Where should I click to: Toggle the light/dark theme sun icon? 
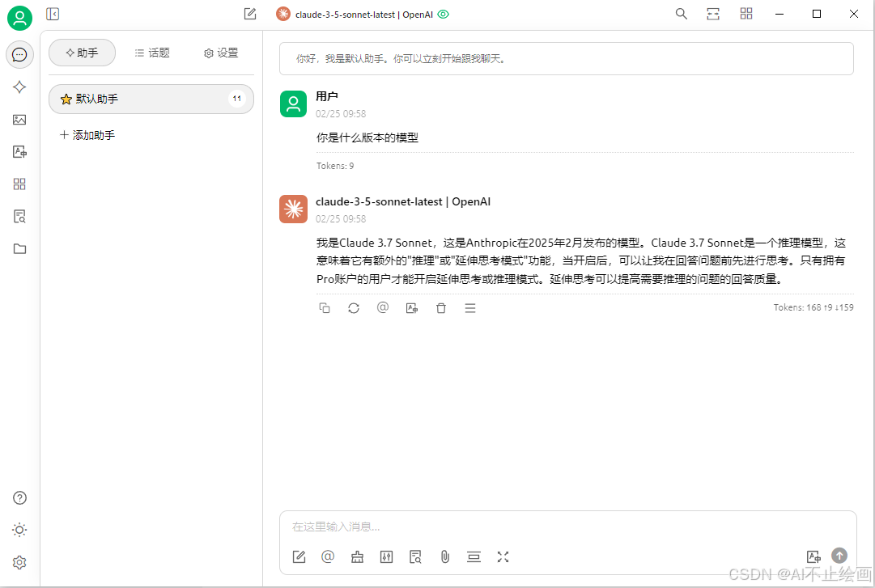[19, 530]
